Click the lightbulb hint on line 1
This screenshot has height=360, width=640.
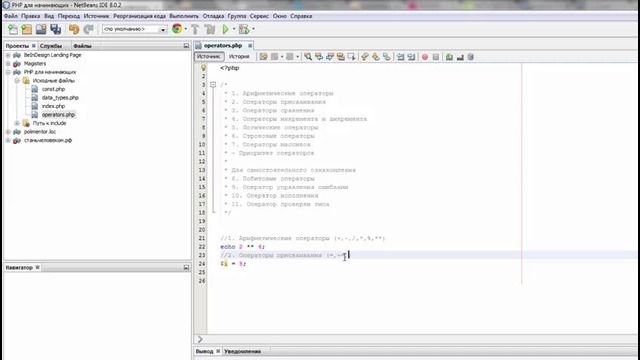(x=203, y=68)
